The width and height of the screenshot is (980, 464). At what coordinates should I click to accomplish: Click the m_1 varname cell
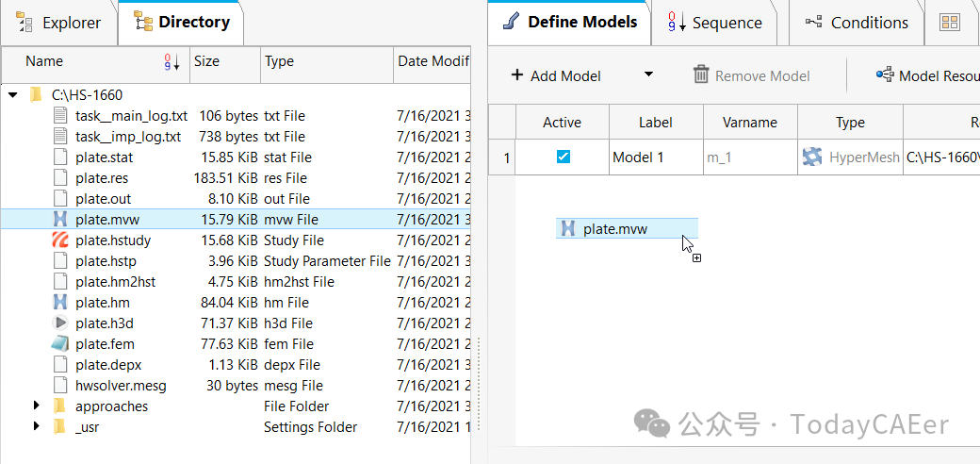coord(750,157)
